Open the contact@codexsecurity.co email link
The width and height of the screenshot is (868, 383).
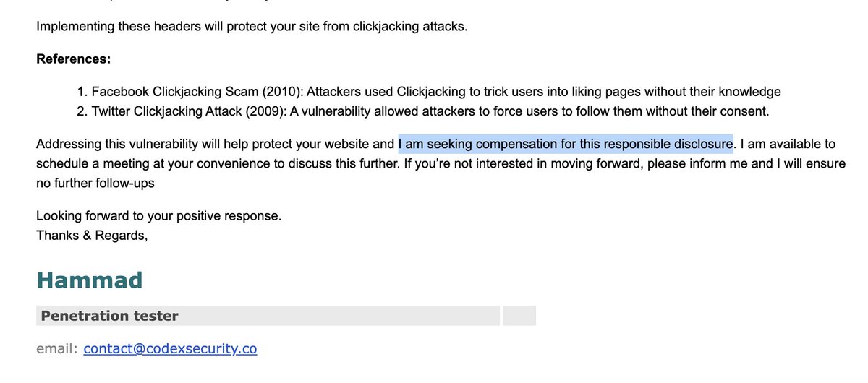(170, 349)
